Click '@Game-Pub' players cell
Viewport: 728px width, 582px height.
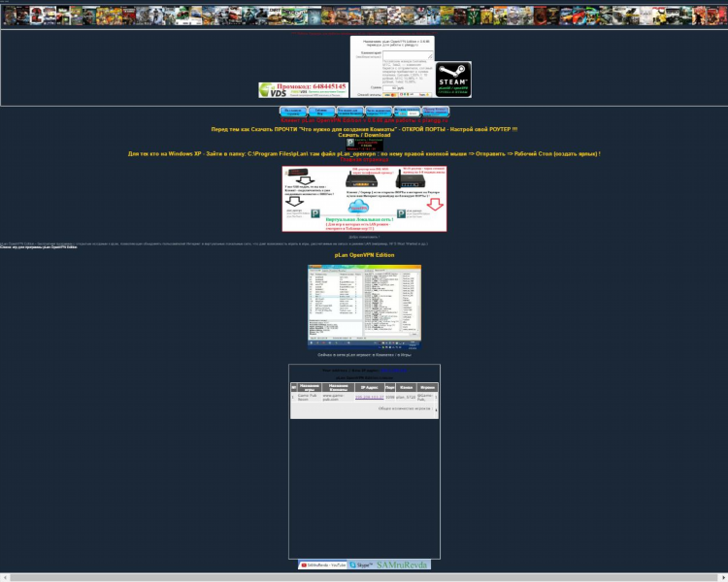[425, 398]
